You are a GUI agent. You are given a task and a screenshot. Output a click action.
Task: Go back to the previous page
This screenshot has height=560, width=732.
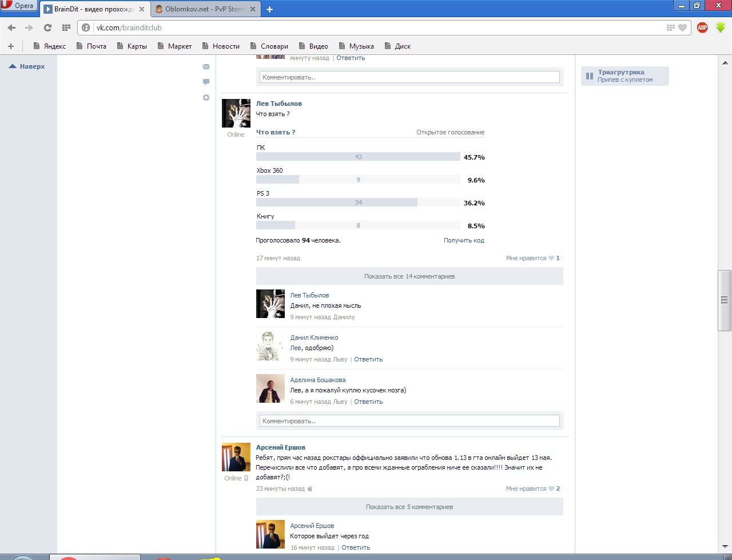(x=11, y=27)
